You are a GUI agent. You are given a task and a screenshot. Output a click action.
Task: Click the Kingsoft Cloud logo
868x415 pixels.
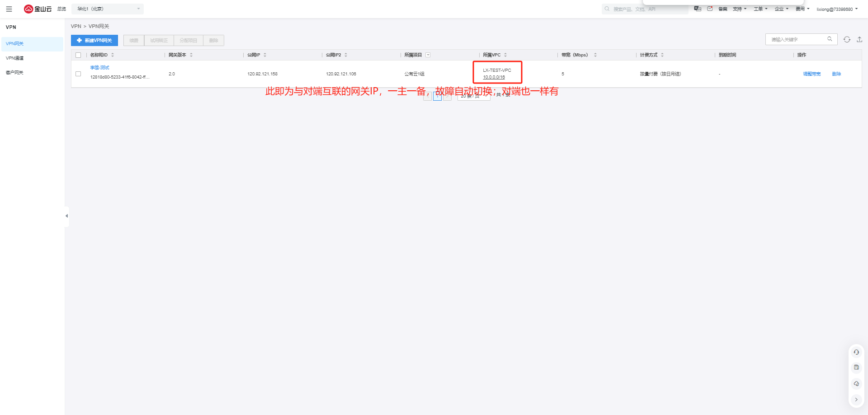click(38, 9)
